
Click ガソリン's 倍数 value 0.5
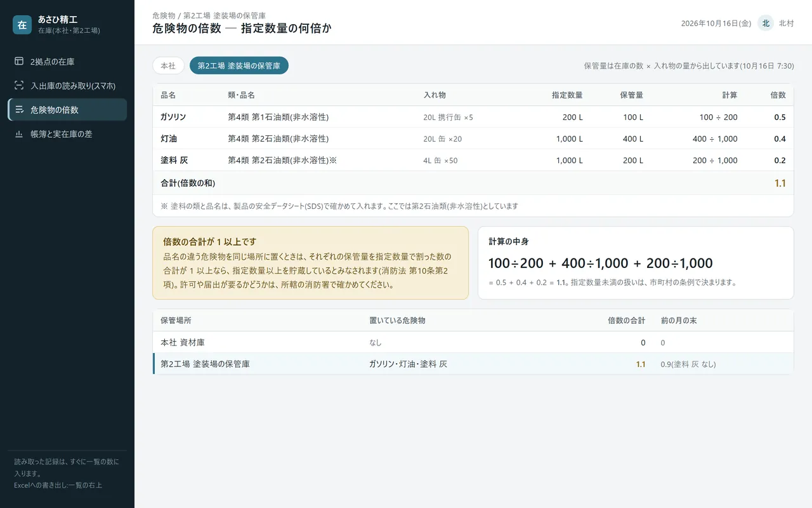click(780, 117)
